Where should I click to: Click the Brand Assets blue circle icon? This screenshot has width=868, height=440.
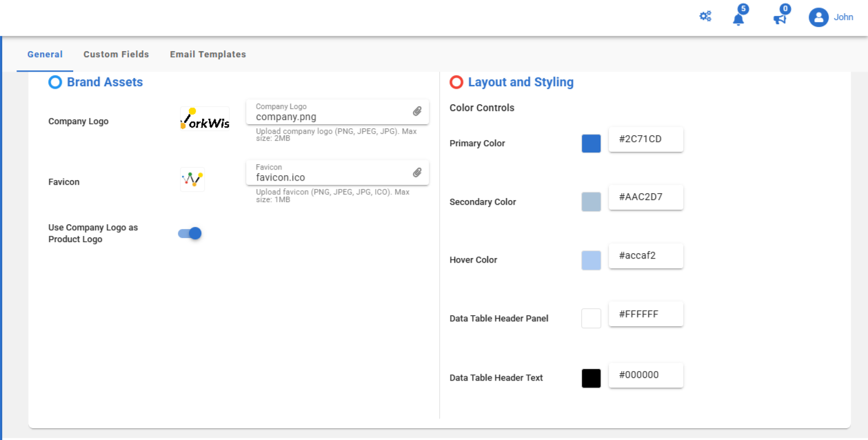pos(55,83)
